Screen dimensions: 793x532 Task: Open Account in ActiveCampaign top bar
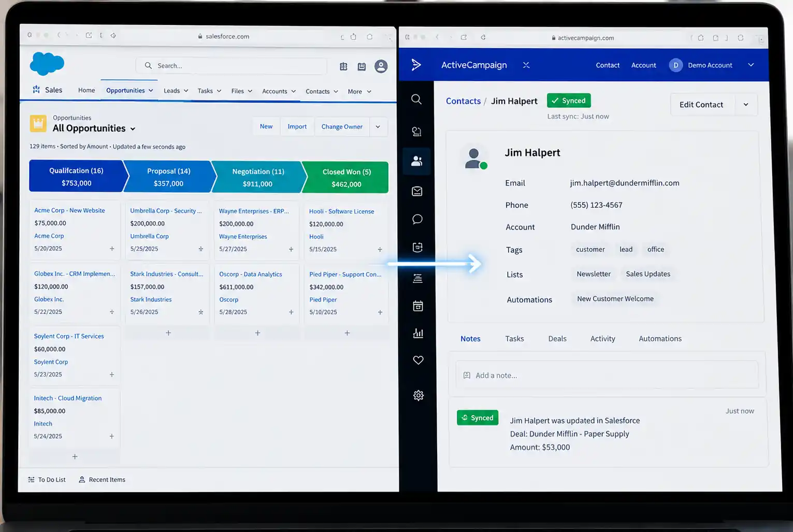[x=644, y=65]
